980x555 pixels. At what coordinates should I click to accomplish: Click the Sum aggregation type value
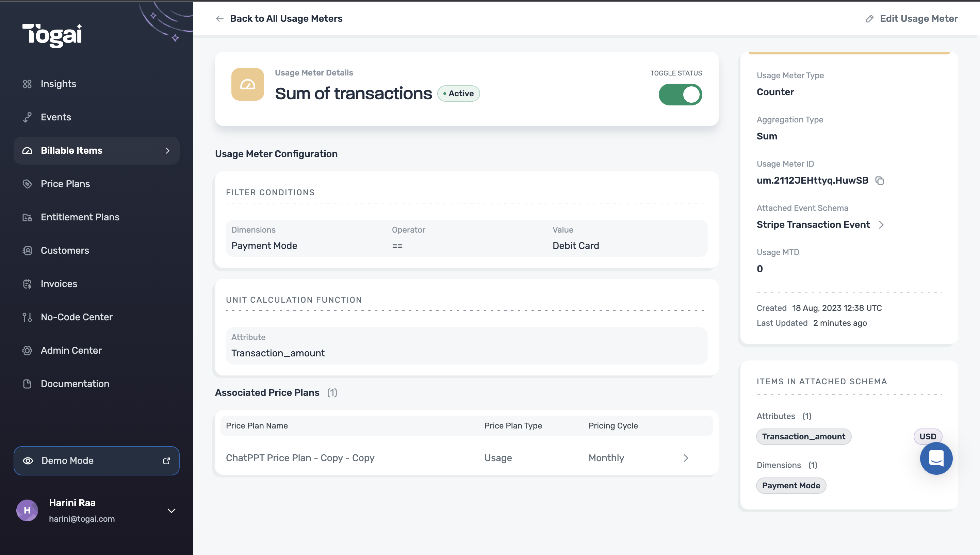pos(767,136)
